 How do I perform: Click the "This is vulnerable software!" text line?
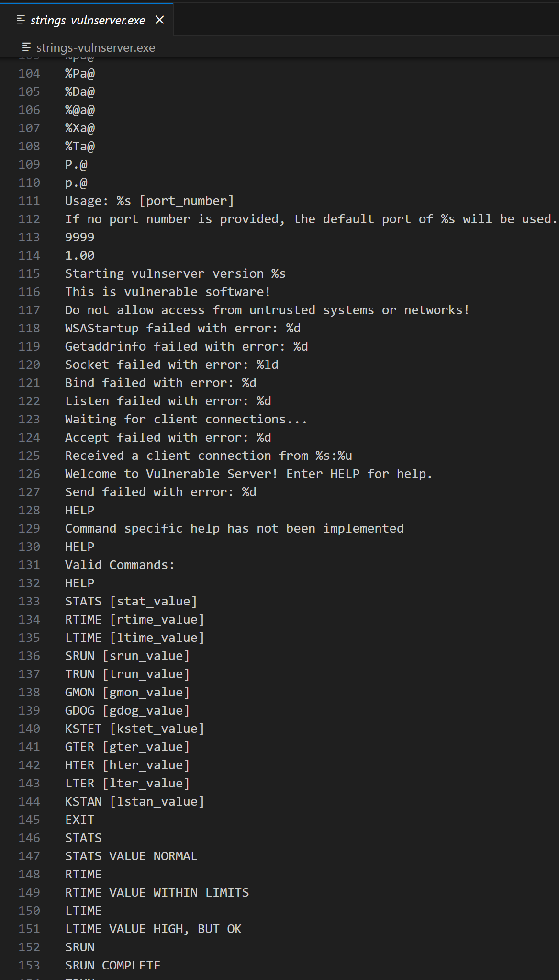pos(168,292)
